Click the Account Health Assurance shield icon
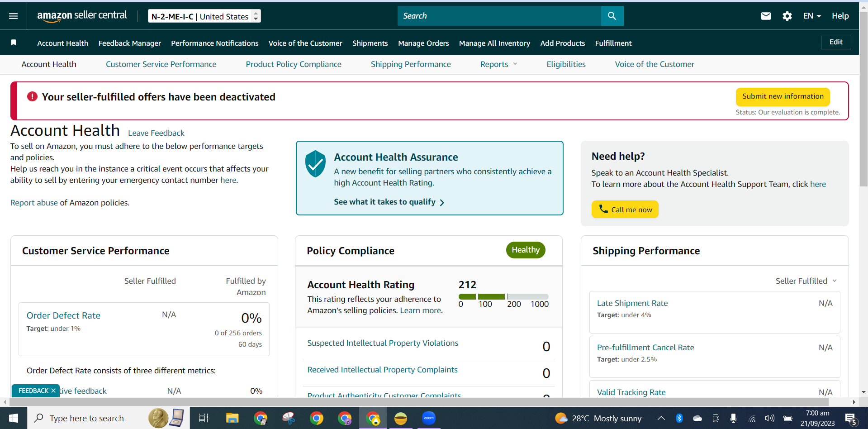This screenshot has width=868, height=429. point(315,164)
